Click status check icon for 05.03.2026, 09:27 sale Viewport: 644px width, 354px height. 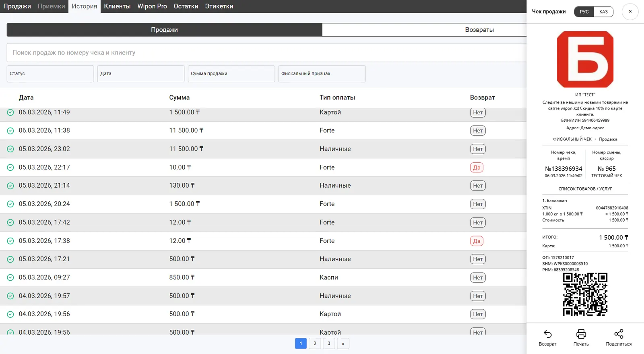[x=10, y=277]
